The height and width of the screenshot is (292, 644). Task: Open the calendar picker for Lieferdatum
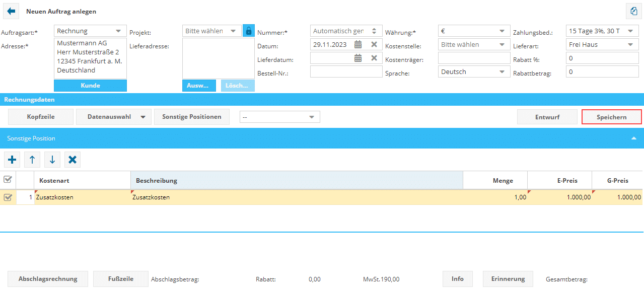pyautogui.click(x=358, y=58)
